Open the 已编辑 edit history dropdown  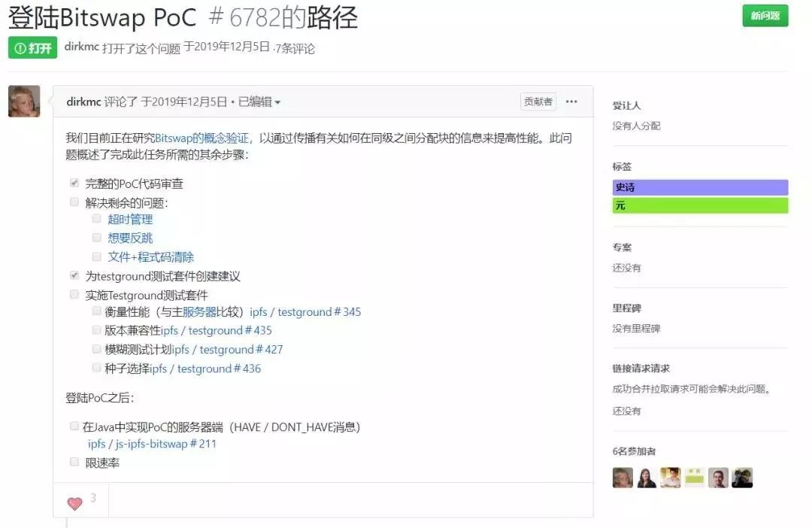tap(259, 102)
